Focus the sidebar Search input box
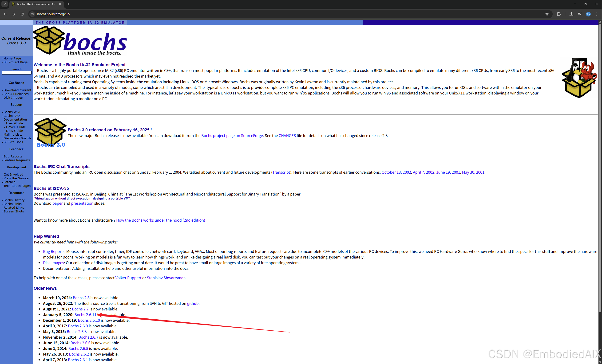This screenshot has height=364, width=602. [x=17, y=73]
